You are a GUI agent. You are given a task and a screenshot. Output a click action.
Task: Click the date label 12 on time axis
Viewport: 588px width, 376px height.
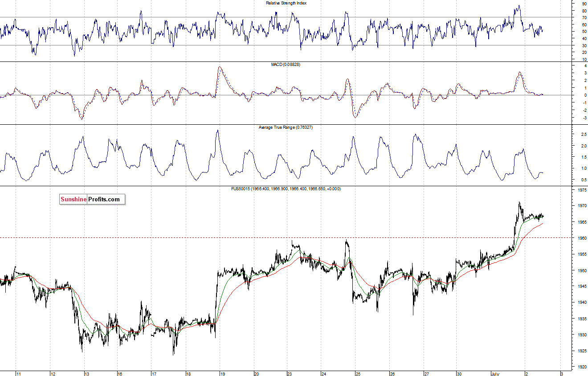pyautogui.click(x=53, y=373)
